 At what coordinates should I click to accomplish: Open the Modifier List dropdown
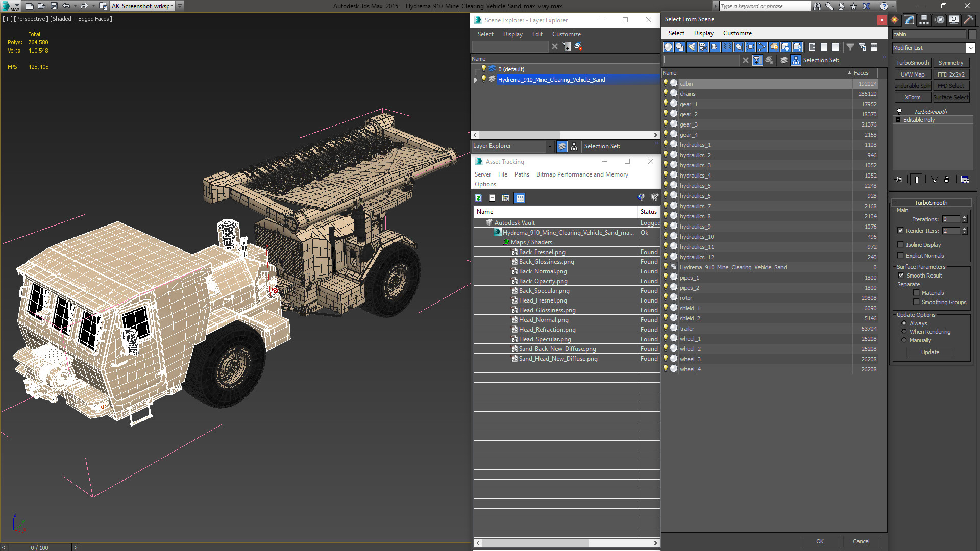[x=970, y=48]
